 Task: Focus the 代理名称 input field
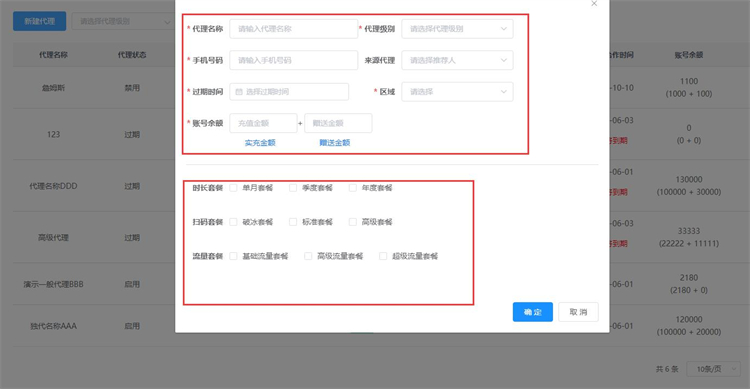294,29
